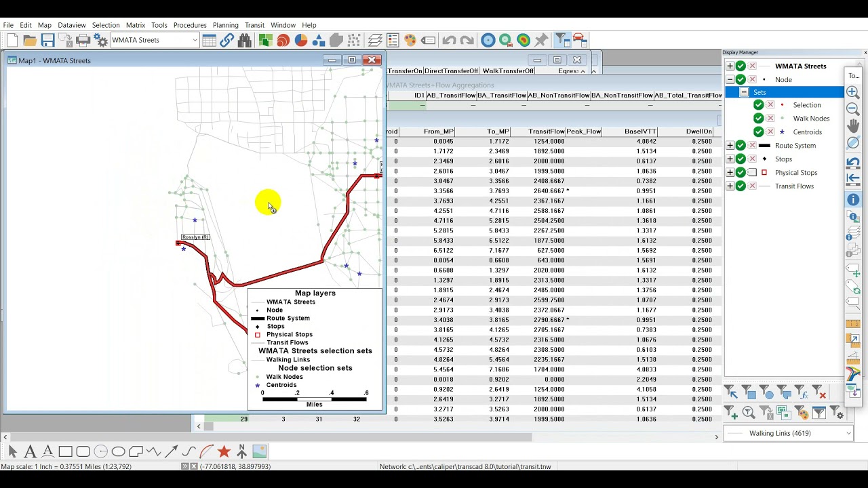This screenshot has height=488, width=868.
Task: Open the WMATA Streets layer dropdown
Action: tap(194, 41)
